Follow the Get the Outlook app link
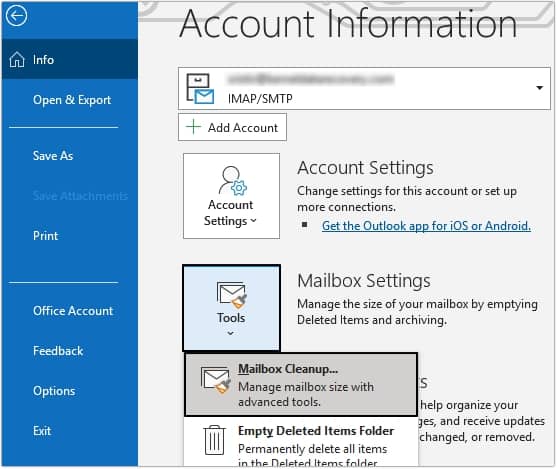 (426, 226)
